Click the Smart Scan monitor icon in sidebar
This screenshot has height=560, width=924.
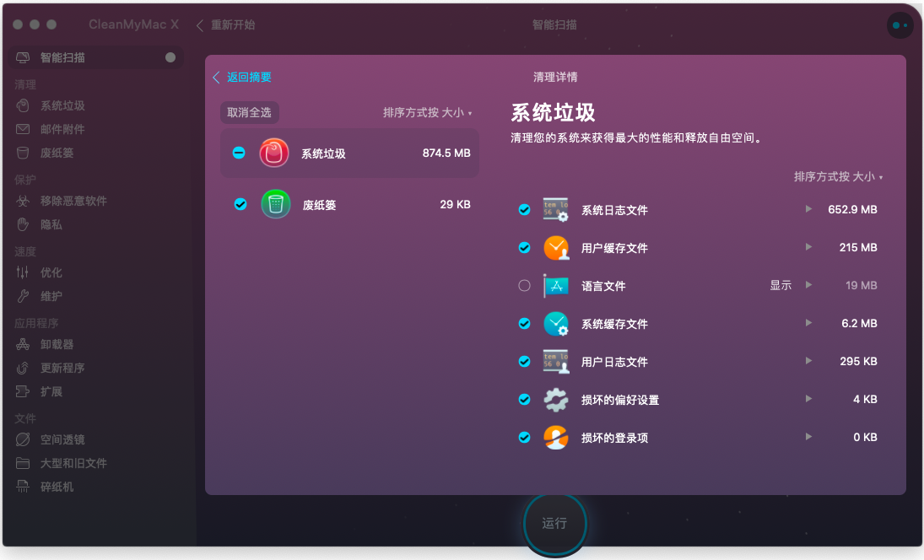pyautogui.click(x=23, y=57)
